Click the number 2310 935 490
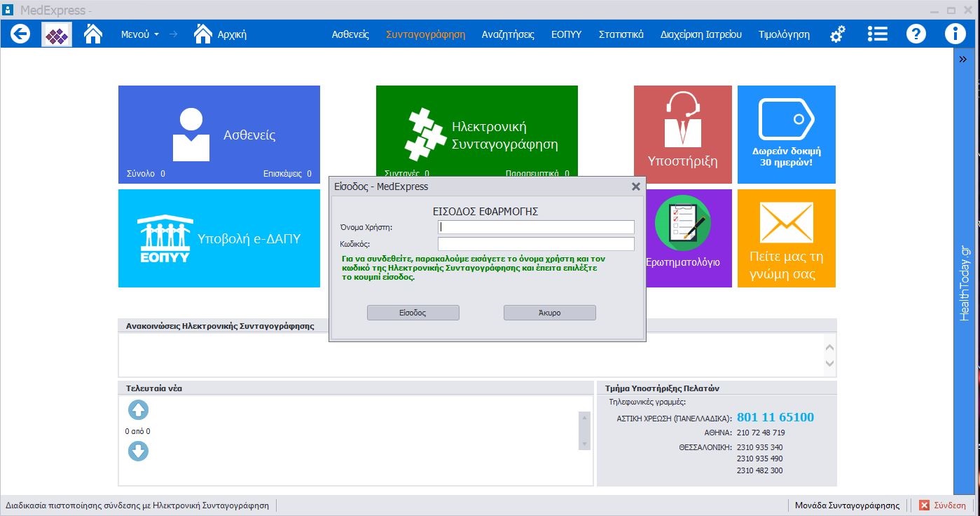980x516 pixels. click(x=760, y=459)
